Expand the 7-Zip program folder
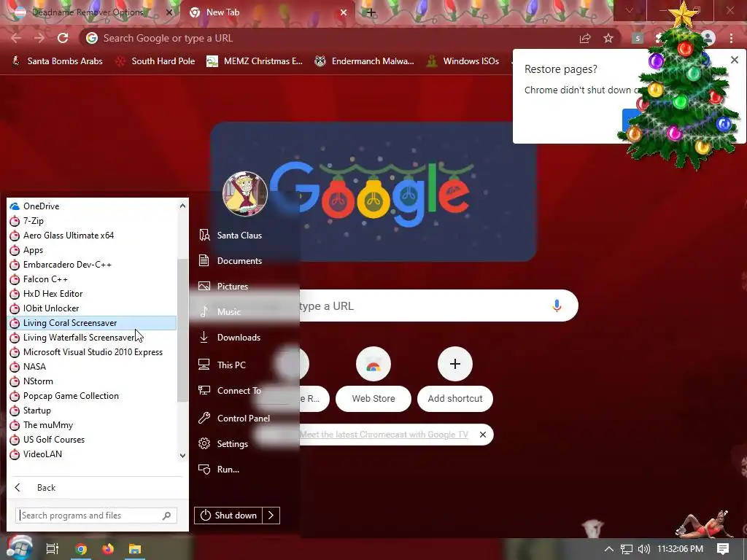Image resolution: width=747 pixels, height=560 pixels. tap(92, 221)
